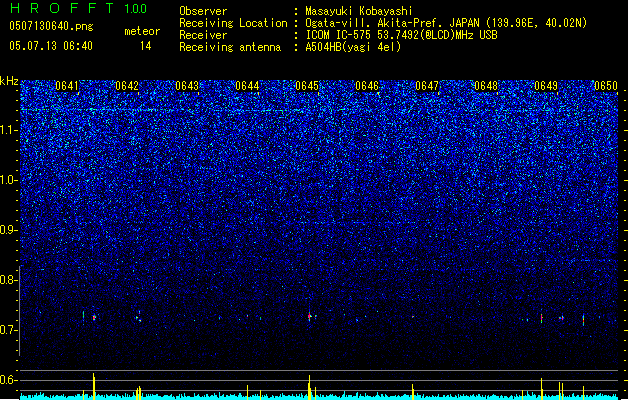The image size is (629, 400).
Task: Click the "Observer" field label
Action: click(203, 11)
